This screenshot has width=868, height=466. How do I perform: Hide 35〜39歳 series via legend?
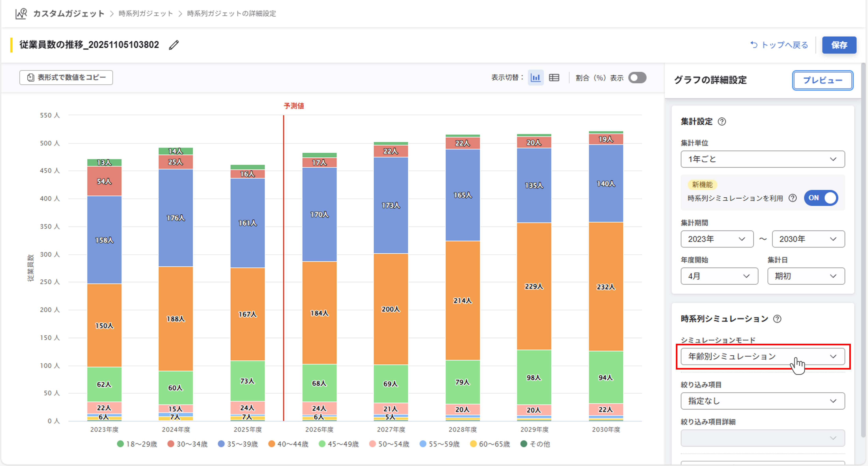click(238, 444)
